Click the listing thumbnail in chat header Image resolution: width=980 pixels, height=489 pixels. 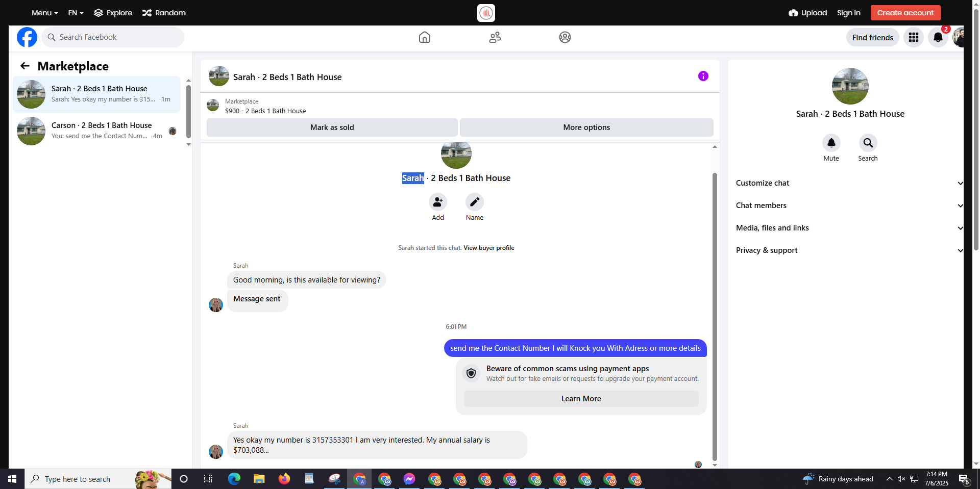[219, 76]
